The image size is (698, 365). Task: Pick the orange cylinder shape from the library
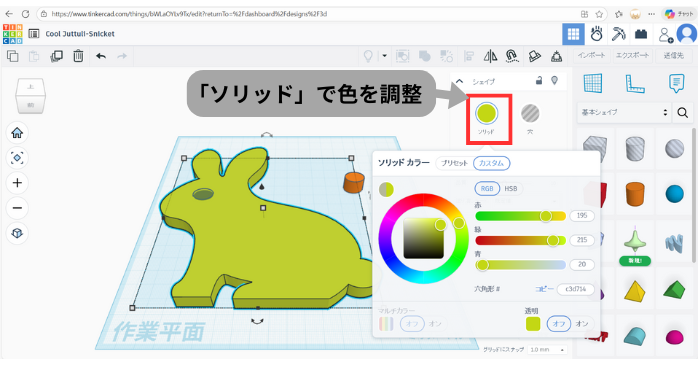(635, 195)
